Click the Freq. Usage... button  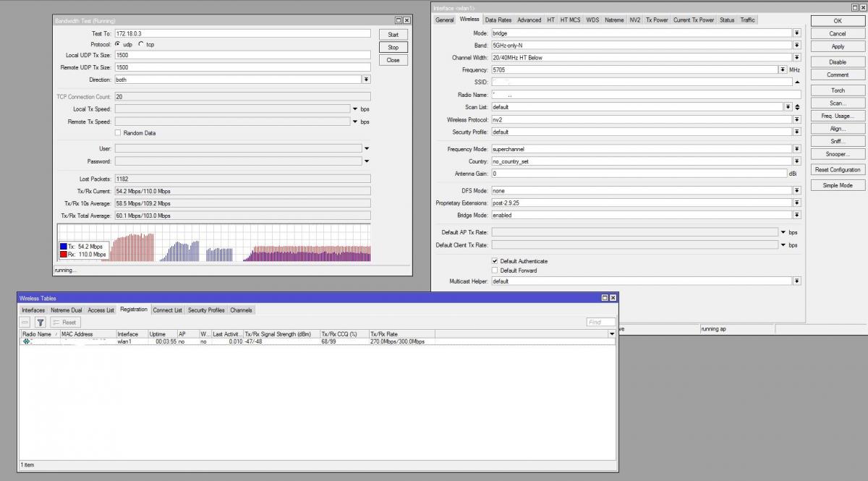coord(837,116)
